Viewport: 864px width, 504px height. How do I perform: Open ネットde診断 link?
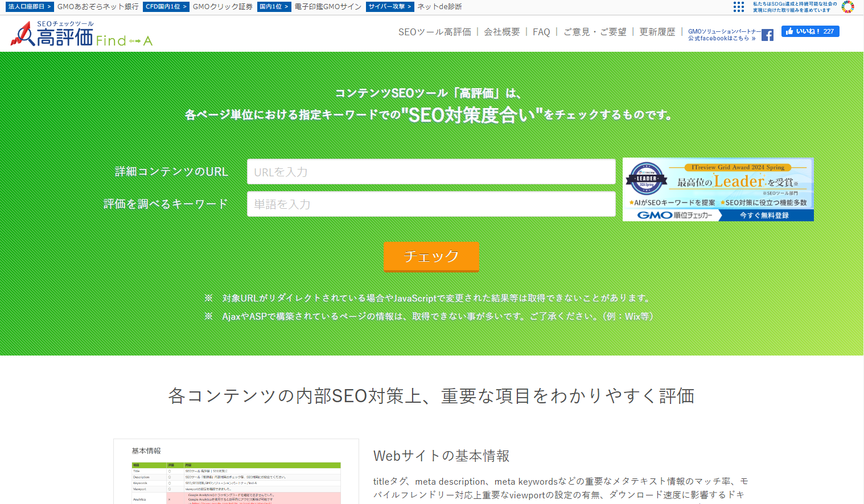pyautogui.click(x=439, y=7)
